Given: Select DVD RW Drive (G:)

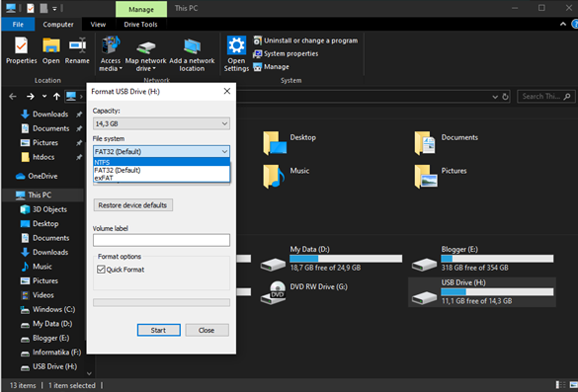Looking at the screenshot, I should [x=304, y=292].
